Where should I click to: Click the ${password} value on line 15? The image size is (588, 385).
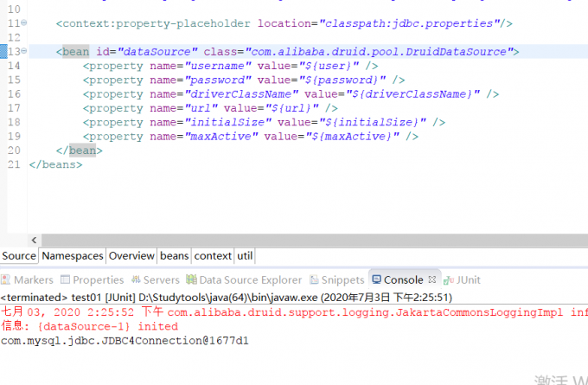342,80
